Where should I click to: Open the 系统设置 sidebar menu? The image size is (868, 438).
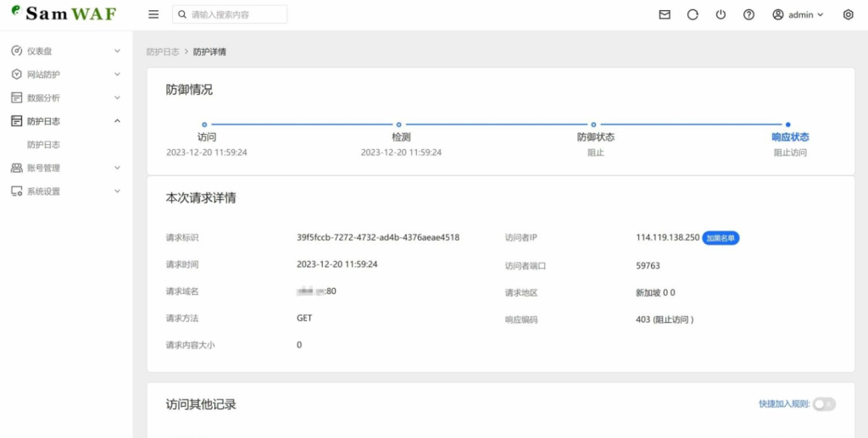pos(66,191)
